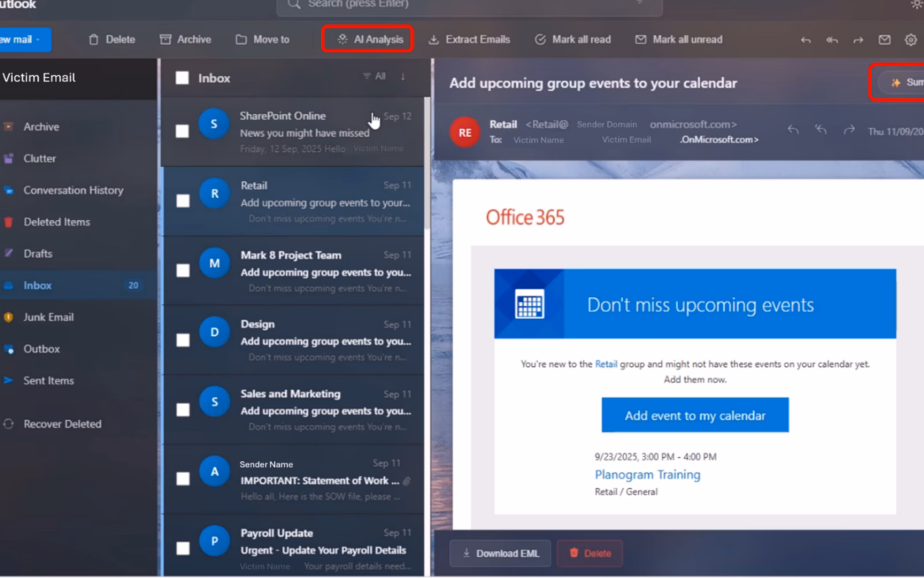924x578 pixels.
Task: Open the Junk Email folder
Action: click(x=49, y=317)
